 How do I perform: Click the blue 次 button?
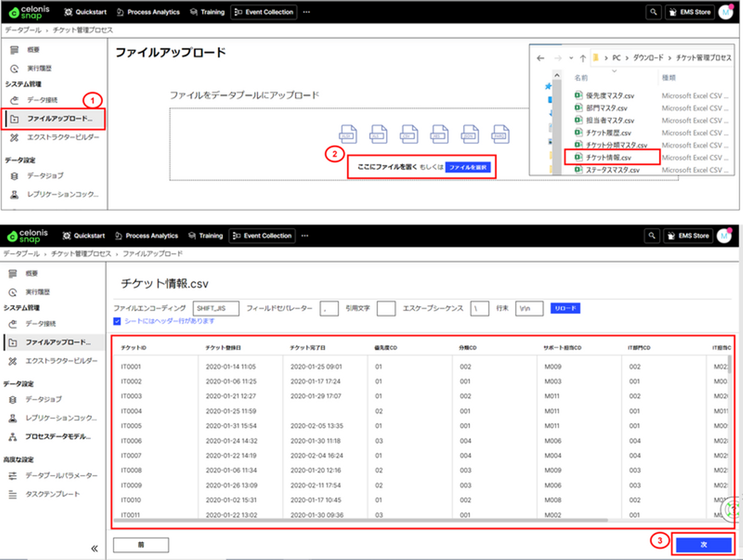[x=703, y=545]
